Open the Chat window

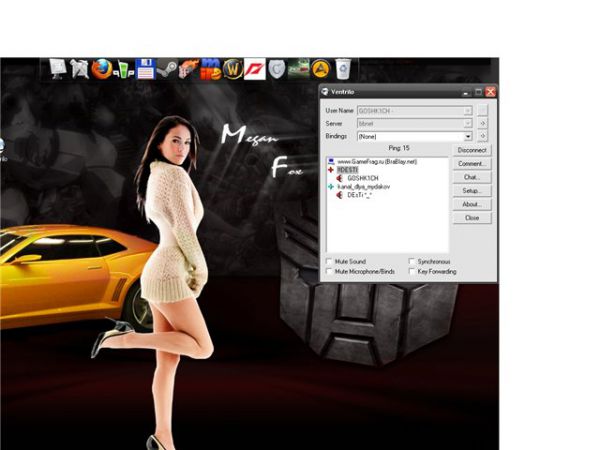[472, 177]
